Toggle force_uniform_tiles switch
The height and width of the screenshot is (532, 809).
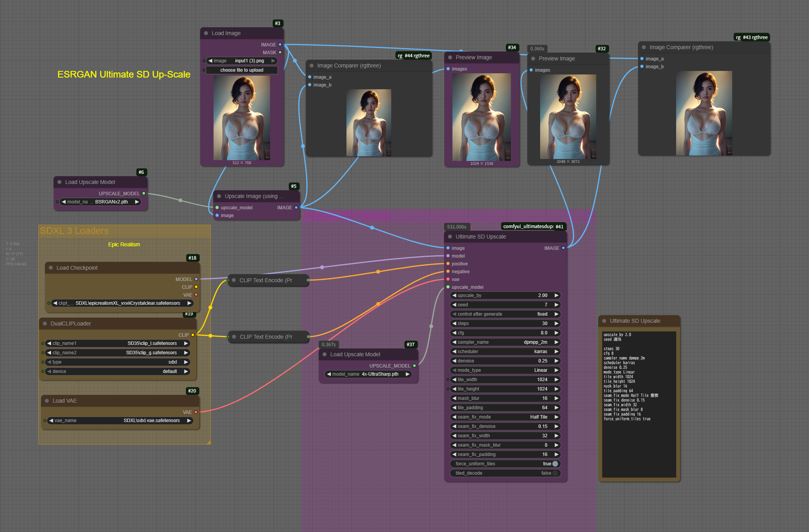(555, 464)
